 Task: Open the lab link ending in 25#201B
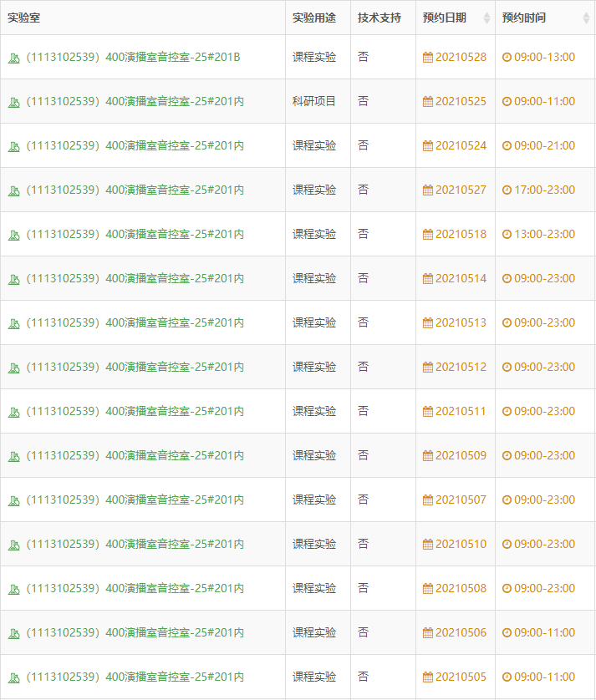point(133,57)
